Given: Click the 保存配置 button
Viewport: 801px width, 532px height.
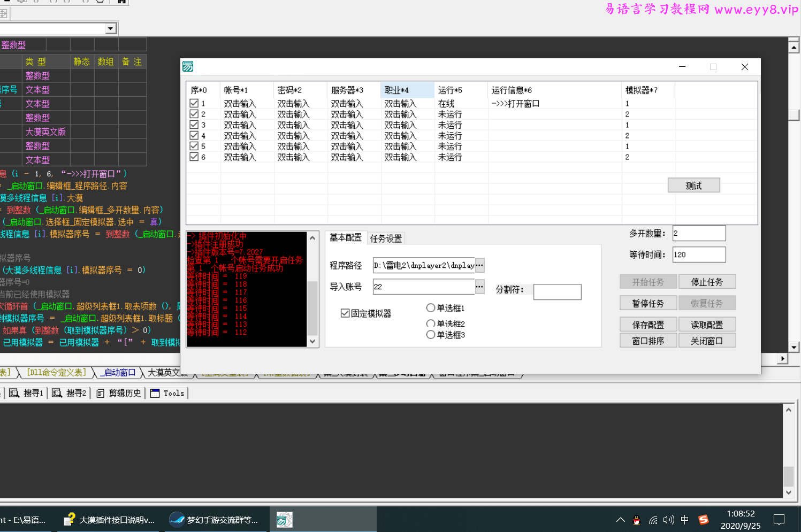Looking at the screenshot, I should [648, 325].
